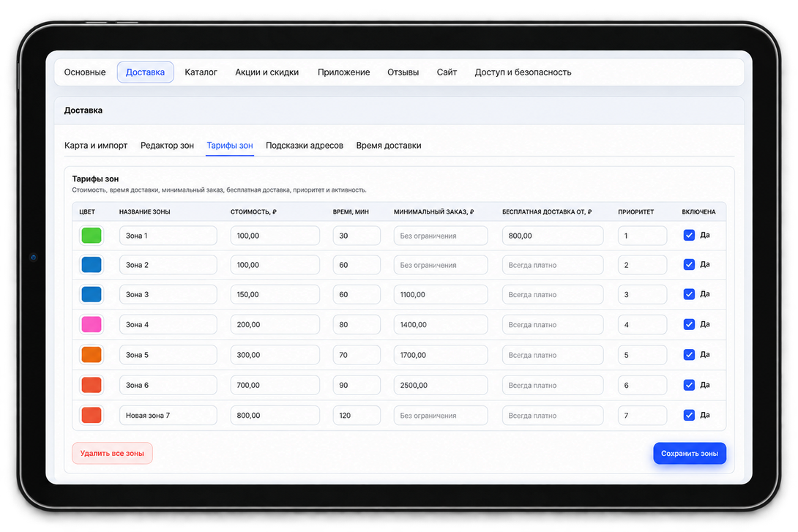Click the Сохранить зоны button
The width and height of the screenshot is (798, 532).
[690, 453]
